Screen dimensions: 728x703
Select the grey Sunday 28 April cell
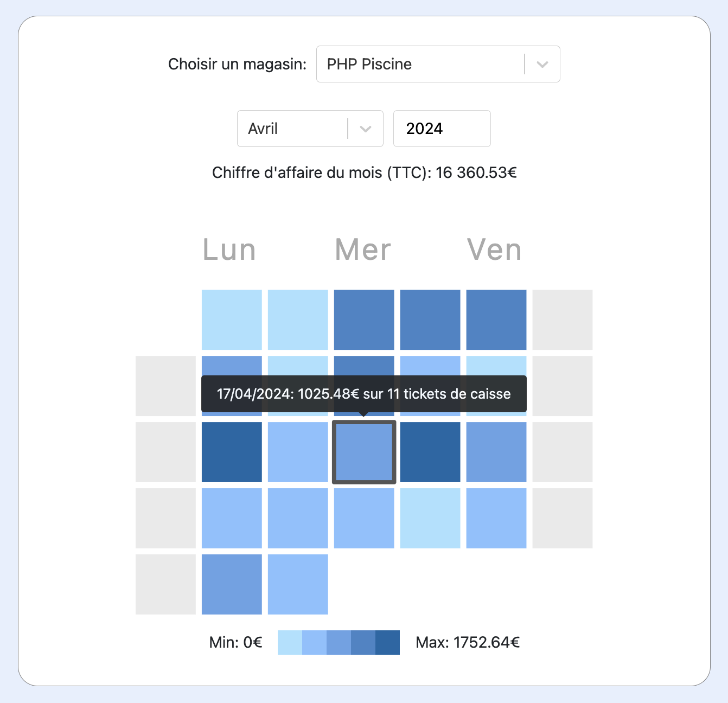click(x=165, y=584)
